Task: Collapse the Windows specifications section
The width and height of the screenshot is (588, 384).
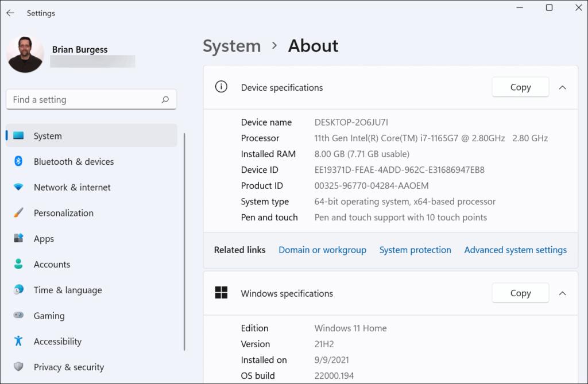Action: 562,293
